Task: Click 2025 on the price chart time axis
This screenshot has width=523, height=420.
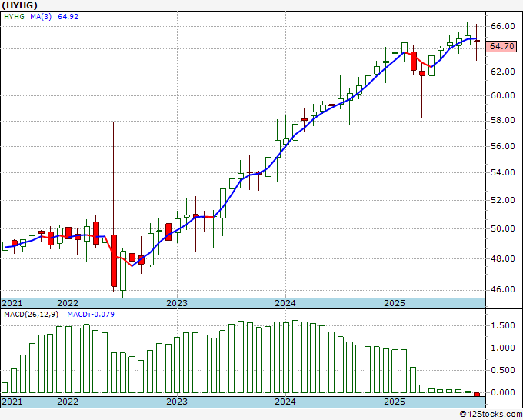Action: [395, 303]
